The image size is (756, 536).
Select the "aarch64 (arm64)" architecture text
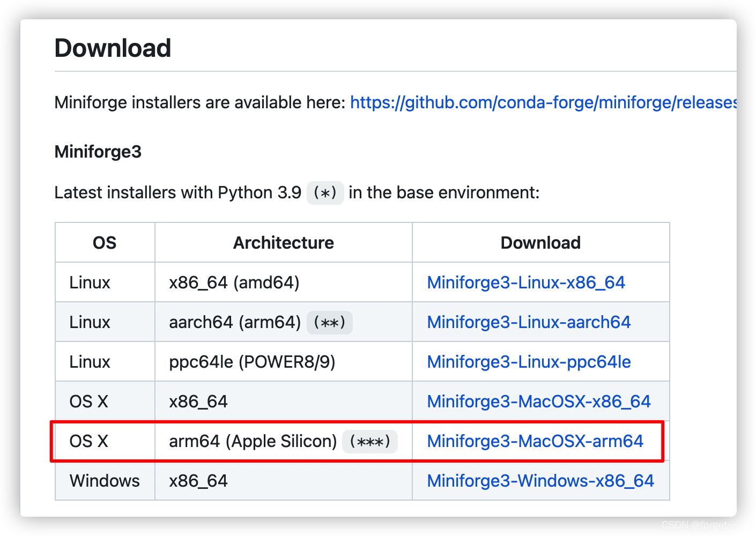pos(235,322)
